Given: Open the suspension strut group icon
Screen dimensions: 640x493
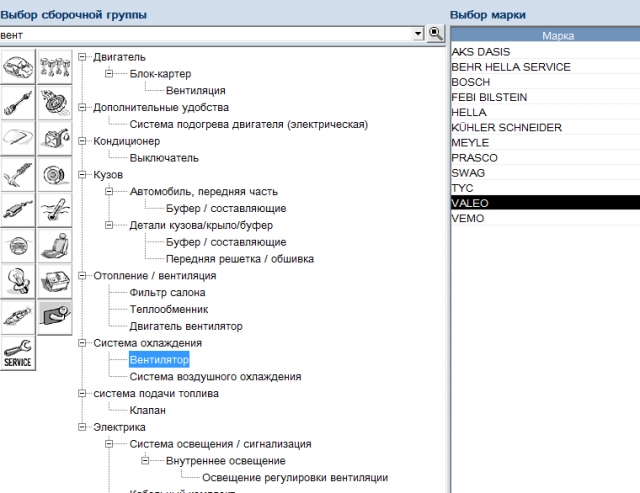Looking at the screenshot, I should 18,174.
